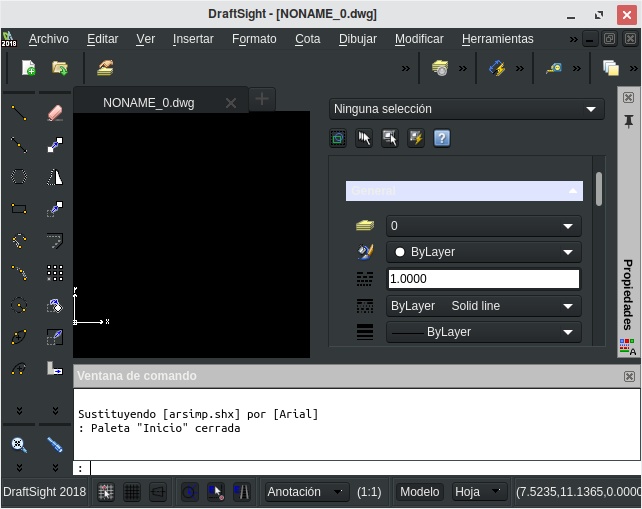
Task: Toggle Polar tracking in status bar
Action: click(190, 492)
